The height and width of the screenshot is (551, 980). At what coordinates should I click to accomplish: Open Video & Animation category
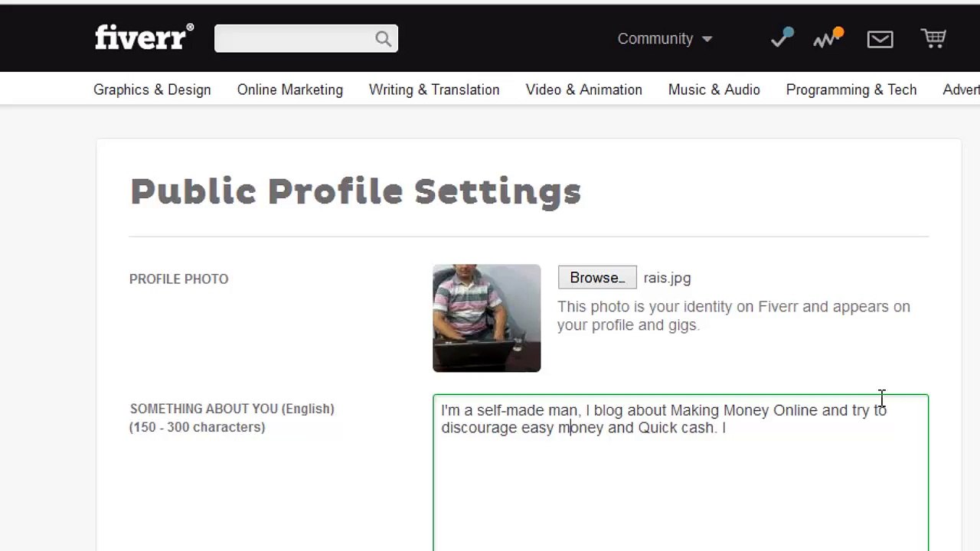click(x=584, y=90)
